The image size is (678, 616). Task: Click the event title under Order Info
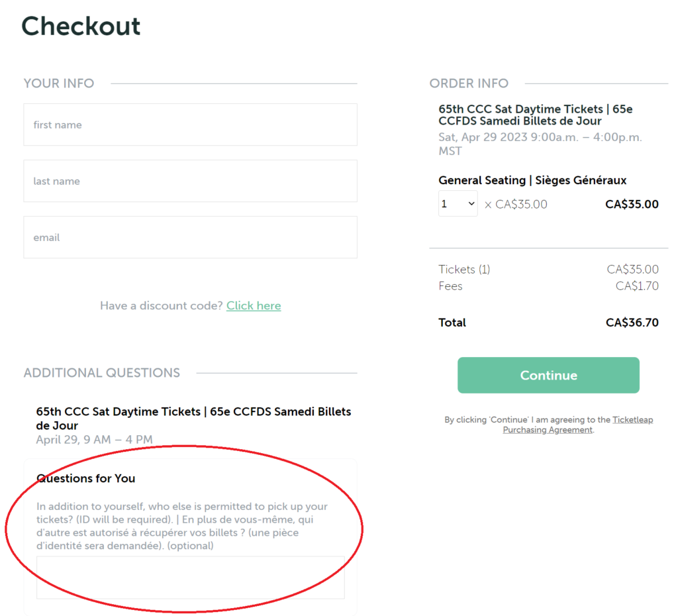535,115
